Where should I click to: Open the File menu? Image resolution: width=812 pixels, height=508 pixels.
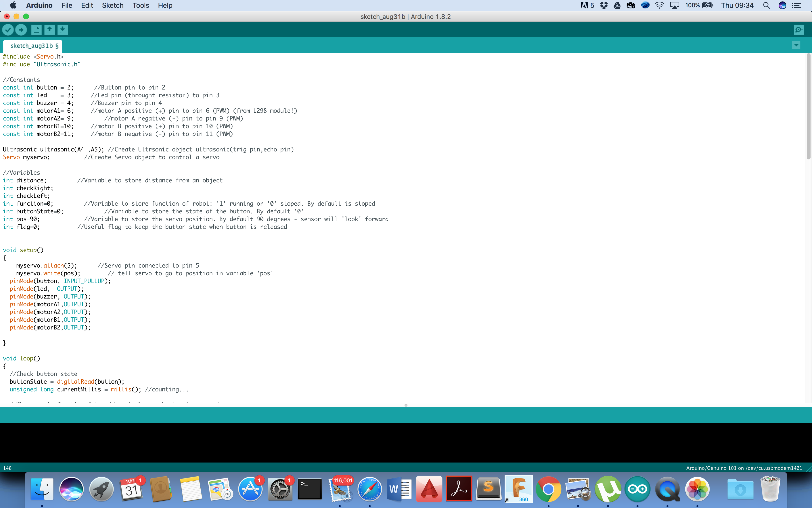[67, 5]
